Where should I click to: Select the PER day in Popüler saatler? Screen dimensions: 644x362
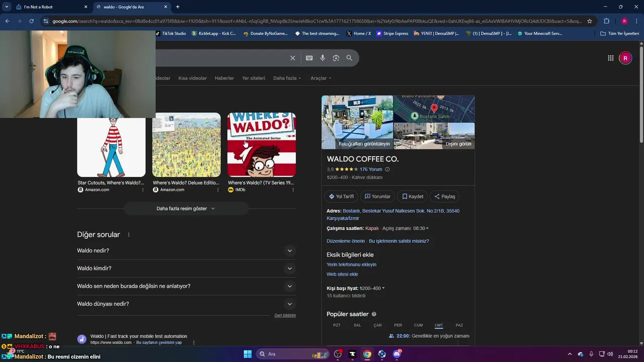click(x=398, y=325)
